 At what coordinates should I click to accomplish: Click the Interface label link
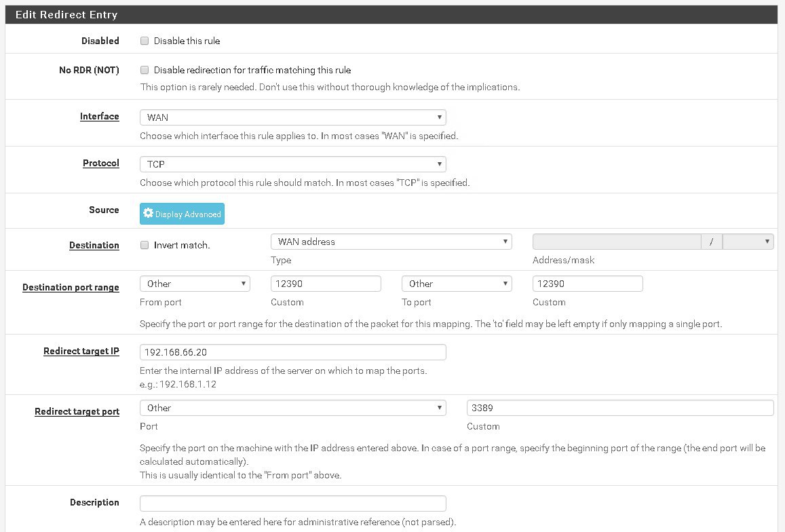(x=100, y=116)
